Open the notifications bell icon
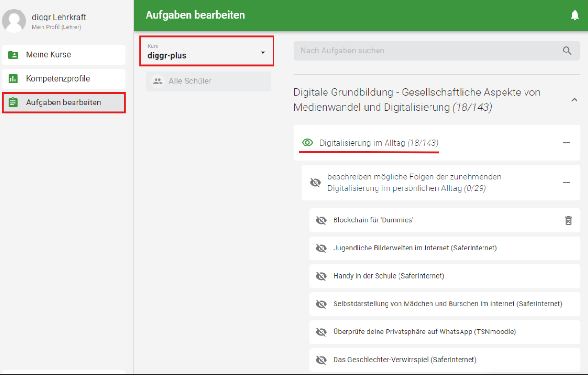 point(575,15)
